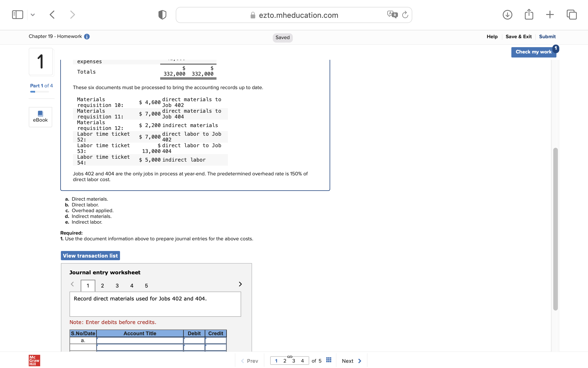Open View transaction list
This screenshot has width=588, height=368.
[x=90, y=256]
